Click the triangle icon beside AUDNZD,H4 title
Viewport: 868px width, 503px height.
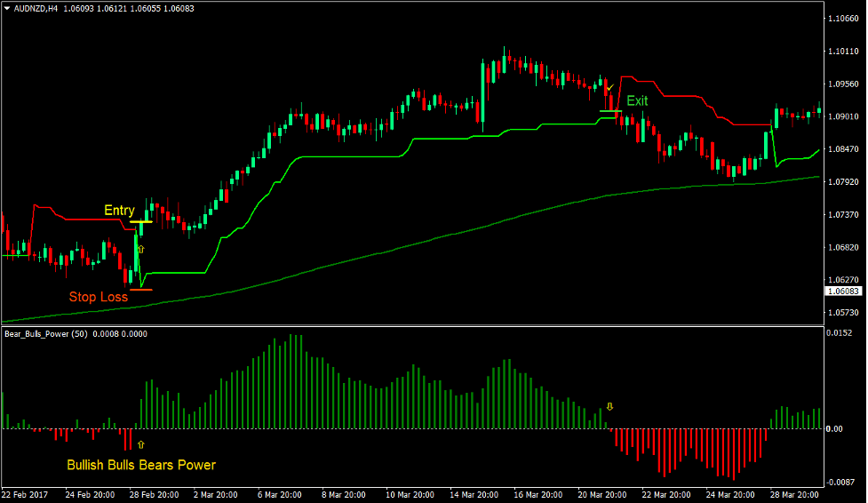7,9
